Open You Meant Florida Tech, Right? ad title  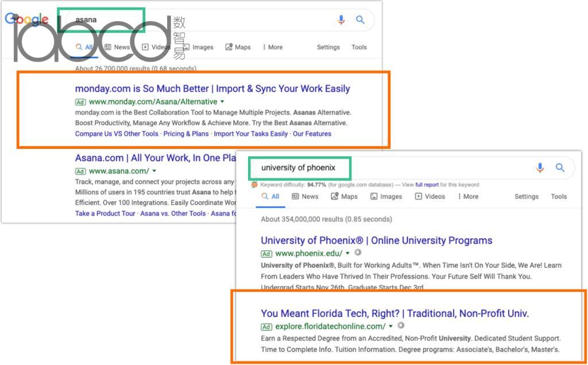(395, 313)
